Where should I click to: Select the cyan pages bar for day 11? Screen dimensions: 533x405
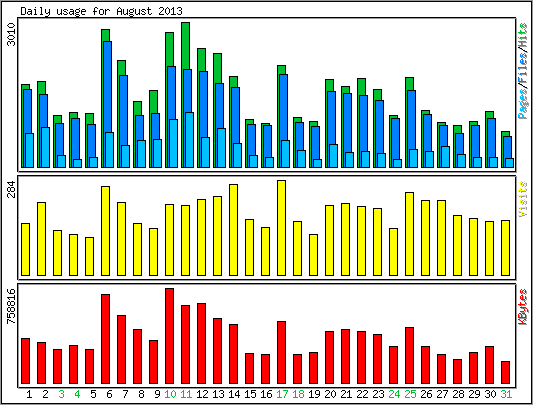(189, 140)
